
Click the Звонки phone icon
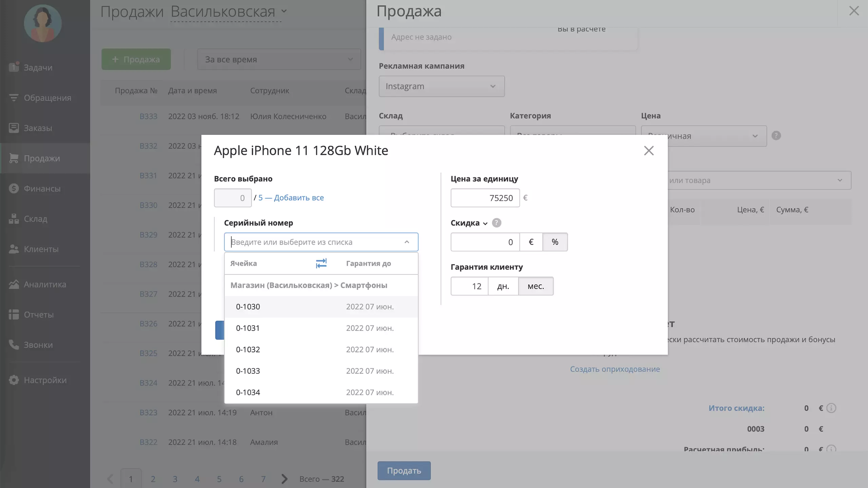pos(14,344)
